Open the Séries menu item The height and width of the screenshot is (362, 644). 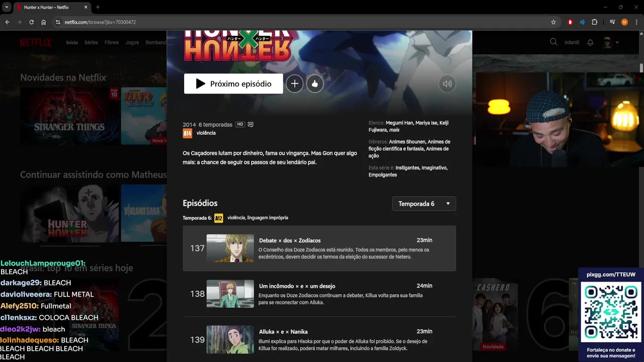coord(91,43)
